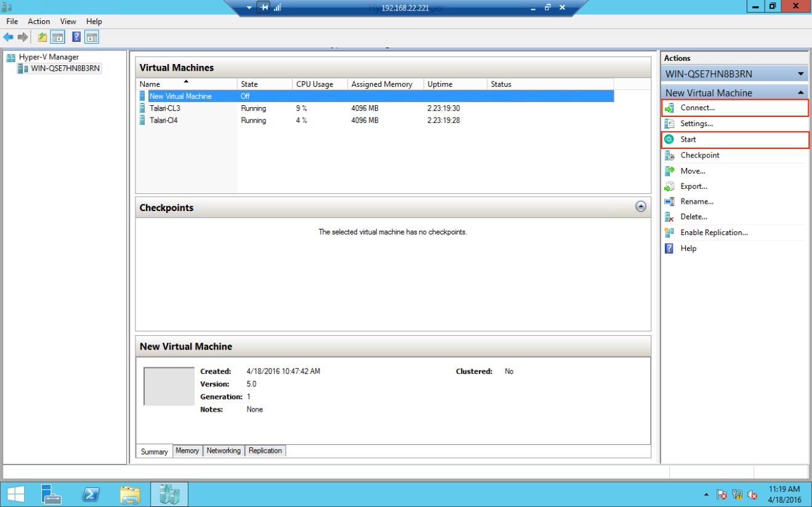Switch to the Networking tab
The height and width of the screenshot is (507, 812).
(223, 450)
